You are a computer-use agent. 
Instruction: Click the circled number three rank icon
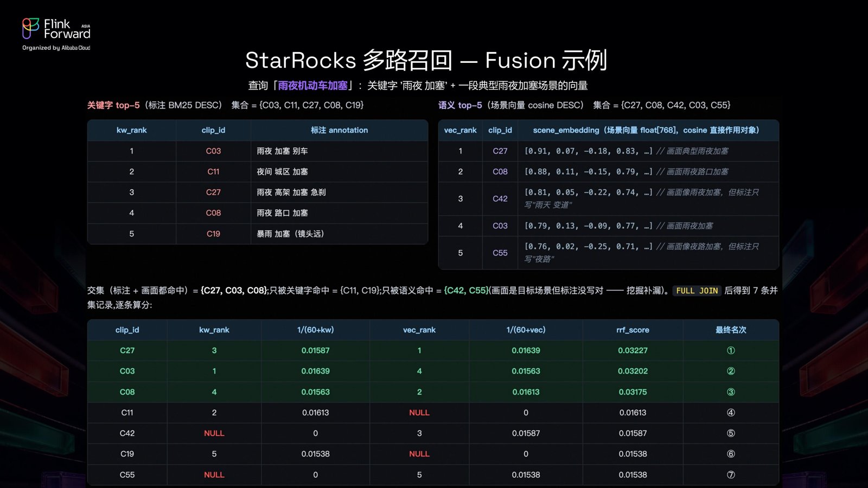tap(731, 391)
